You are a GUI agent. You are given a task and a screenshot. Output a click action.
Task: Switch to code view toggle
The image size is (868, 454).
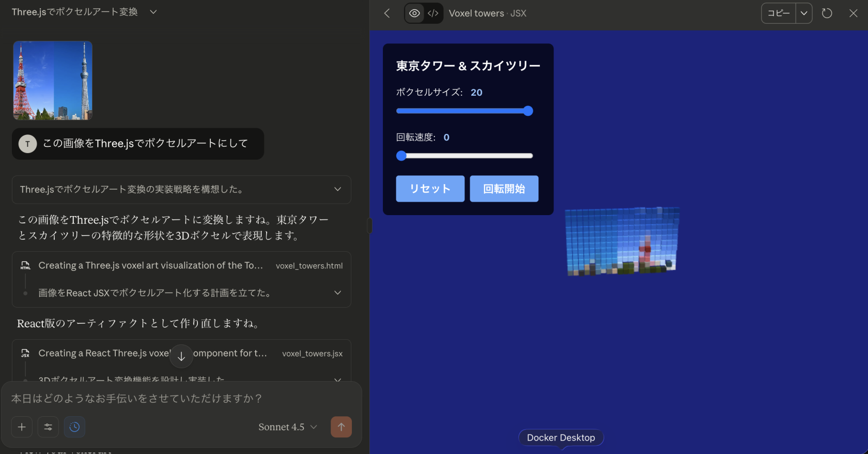433,13
